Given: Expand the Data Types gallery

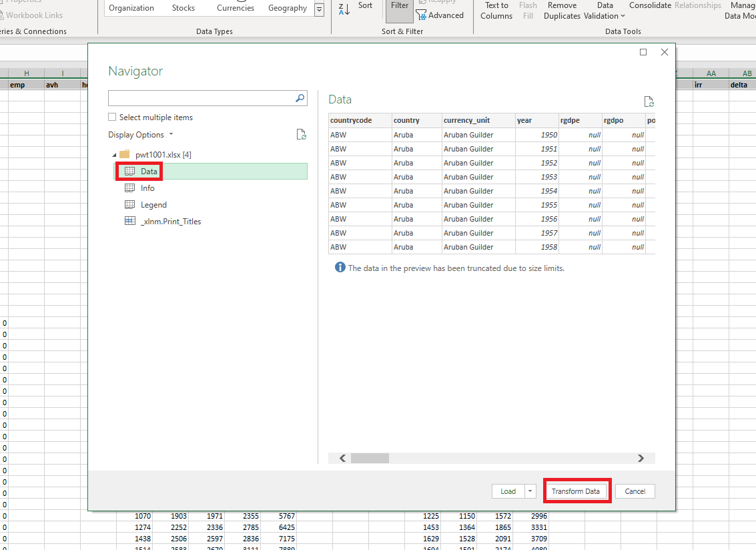Looking at the screenshot, I should coord(319,9).
